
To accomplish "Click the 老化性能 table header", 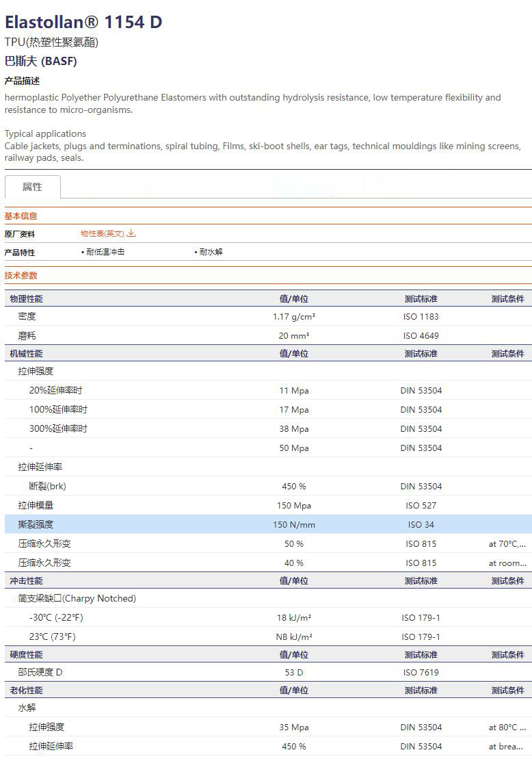I will pos(26,691).
